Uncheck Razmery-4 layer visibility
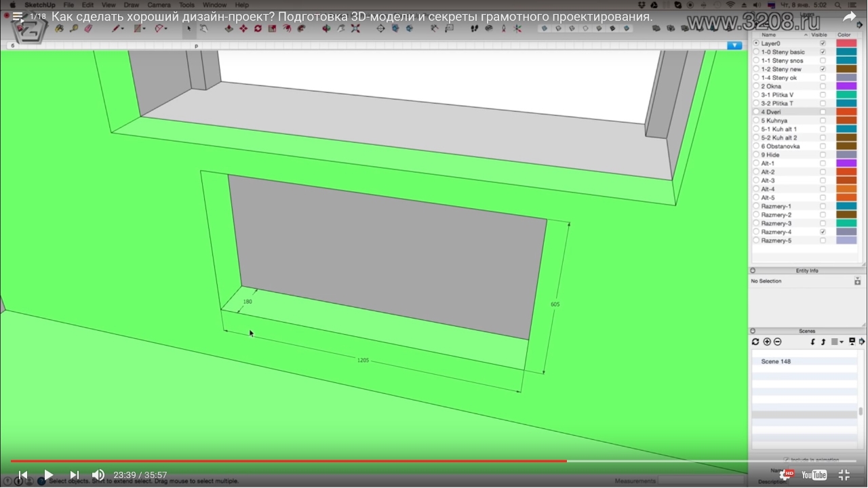Viewport: 868px width, 488px height. [823, 232]
